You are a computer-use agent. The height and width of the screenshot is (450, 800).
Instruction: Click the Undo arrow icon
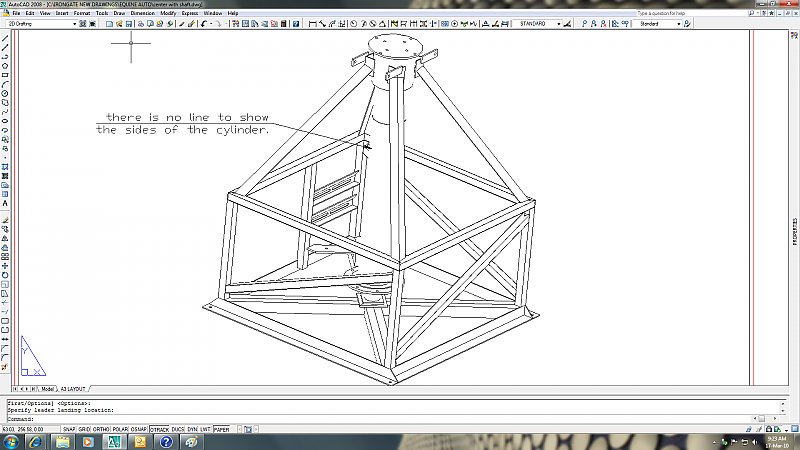click(204, 23)
